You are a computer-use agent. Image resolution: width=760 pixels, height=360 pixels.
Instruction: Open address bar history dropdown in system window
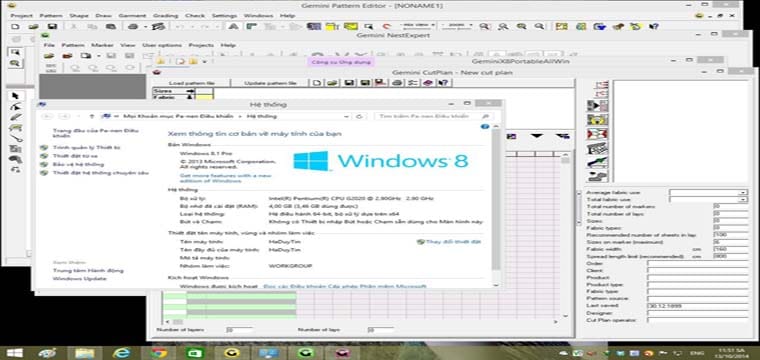(x=347, y=116)
